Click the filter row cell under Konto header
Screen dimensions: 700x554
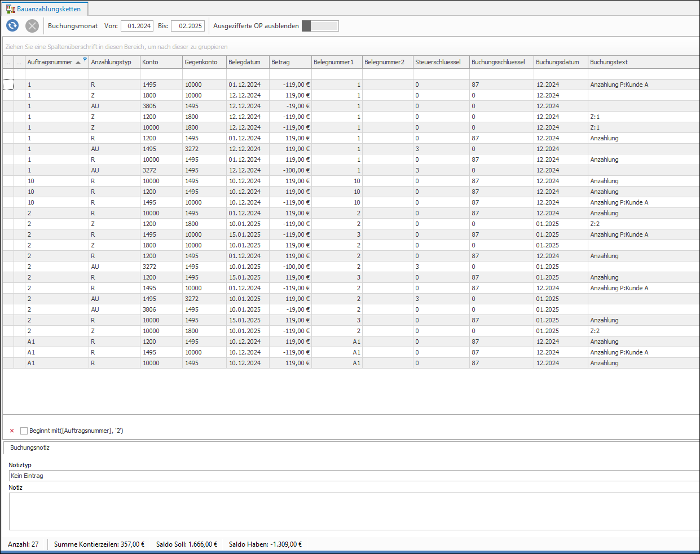(x=162, y=74)
